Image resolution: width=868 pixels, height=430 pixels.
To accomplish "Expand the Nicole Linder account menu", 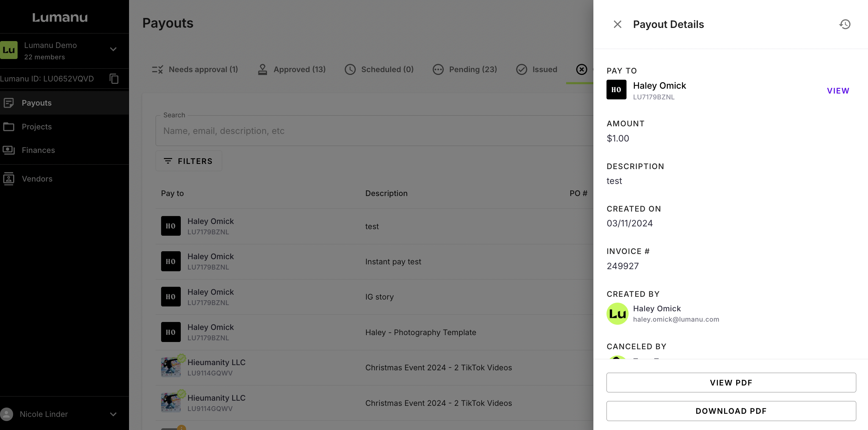I will click(113, 414).
